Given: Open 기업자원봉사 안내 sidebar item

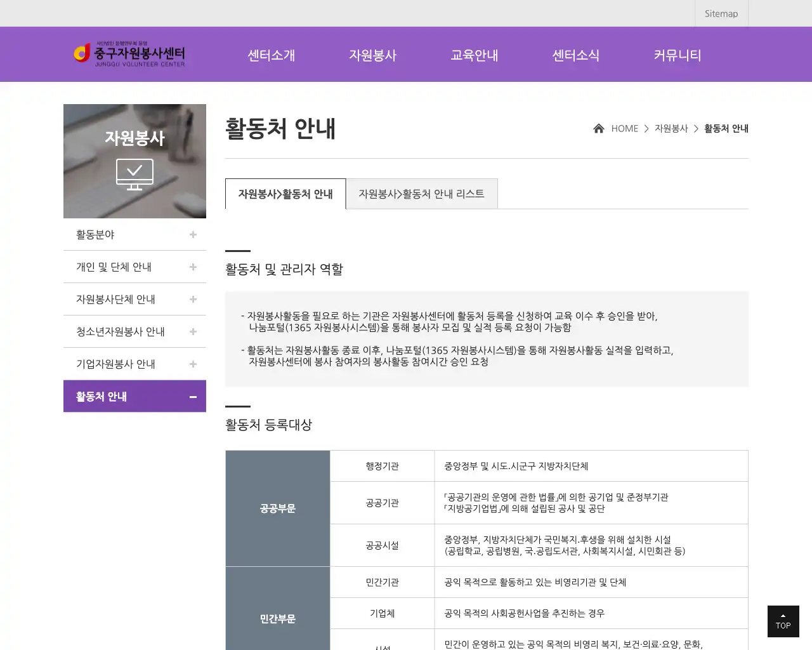Looking at the screenshot, I should [x=134, y=364].
